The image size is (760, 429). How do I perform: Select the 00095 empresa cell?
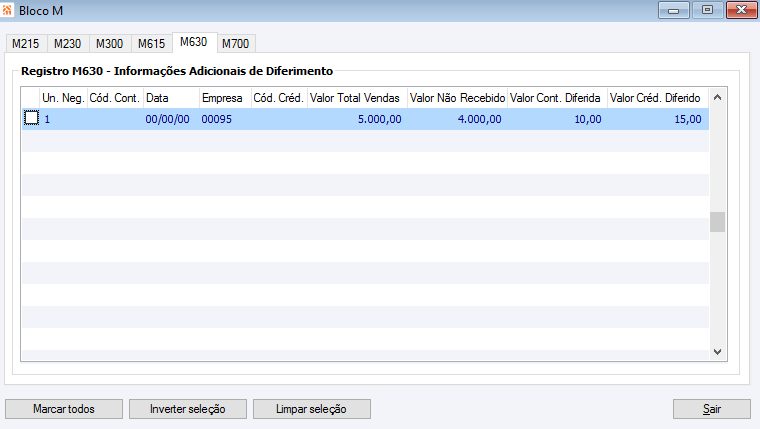pyautogui.click(x=216, y=119)
